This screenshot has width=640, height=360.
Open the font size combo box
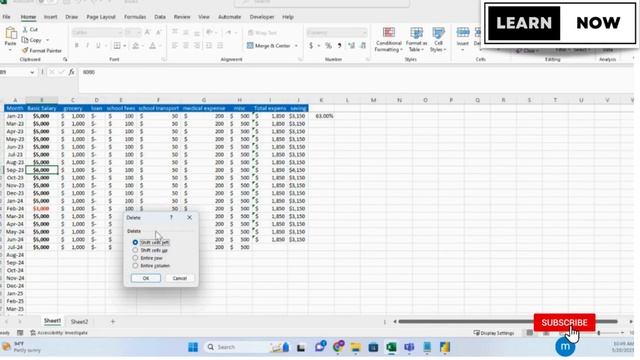(x=133, y=33)
